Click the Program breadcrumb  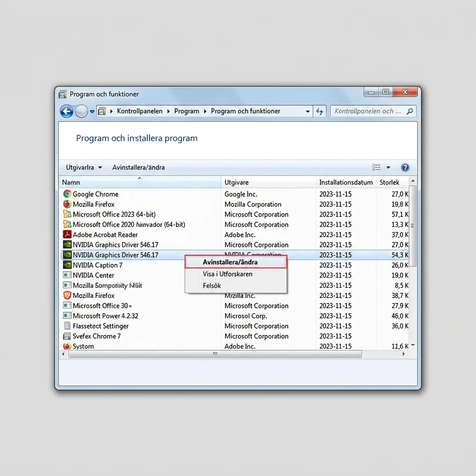[x=187, y=111]
